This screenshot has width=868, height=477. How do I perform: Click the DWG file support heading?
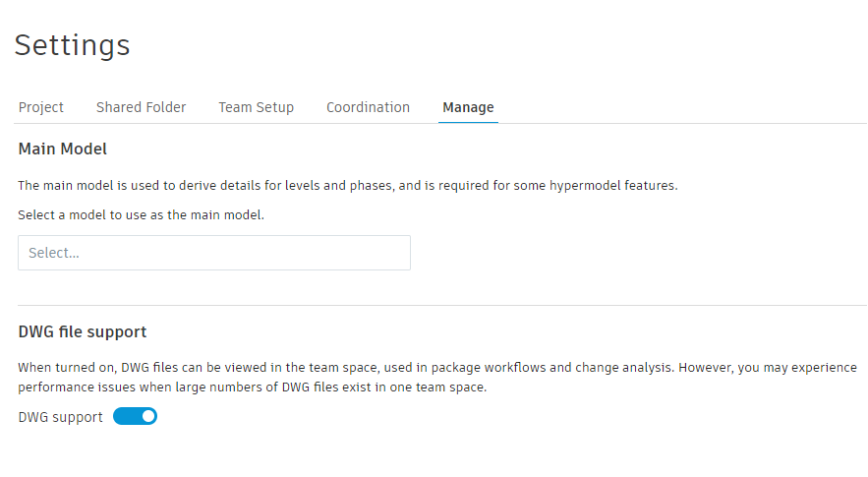[83, 331]
